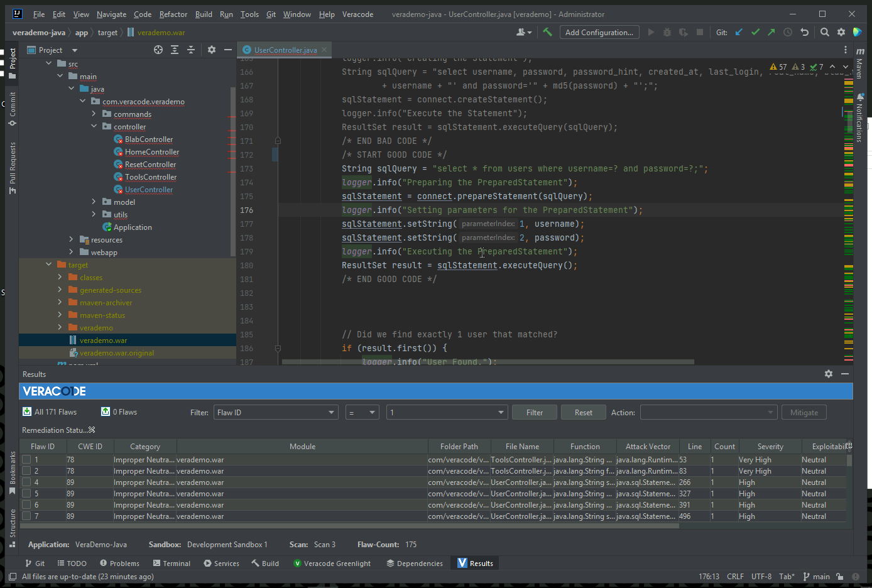The image size is (872, 588).
Task: Click Collapse All in Project panel
Action: coord(191,50)
